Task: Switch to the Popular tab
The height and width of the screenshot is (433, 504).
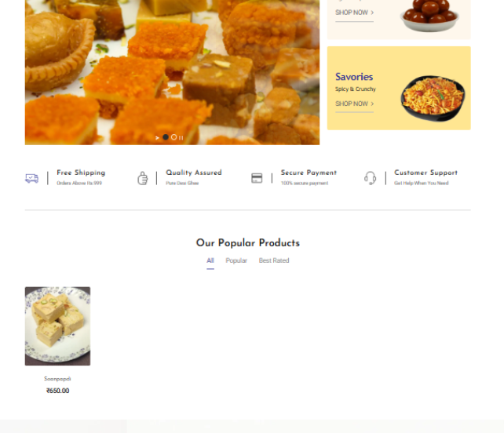Action: point(236,260)
